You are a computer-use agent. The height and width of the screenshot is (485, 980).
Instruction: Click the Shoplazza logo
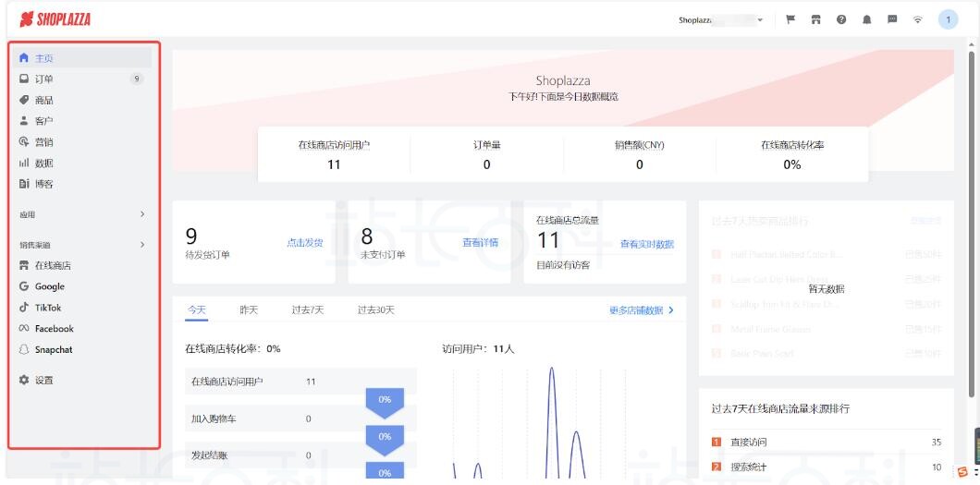tap(55, 19)
